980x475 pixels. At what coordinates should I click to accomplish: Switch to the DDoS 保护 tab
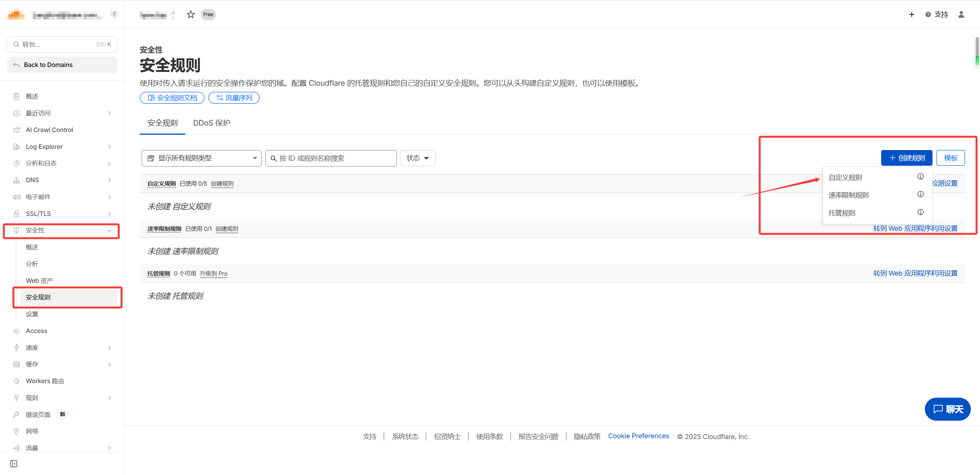(211, 123)
